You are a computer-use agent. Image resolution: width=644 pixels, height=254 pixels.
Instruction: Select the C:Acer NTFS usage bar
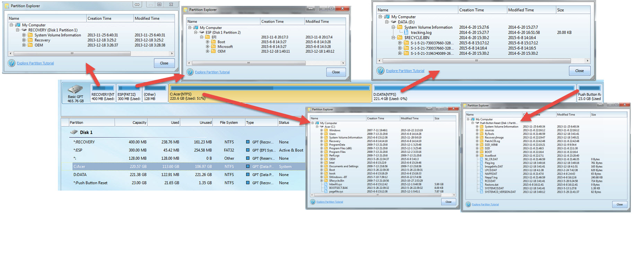[x=270, y=88]
